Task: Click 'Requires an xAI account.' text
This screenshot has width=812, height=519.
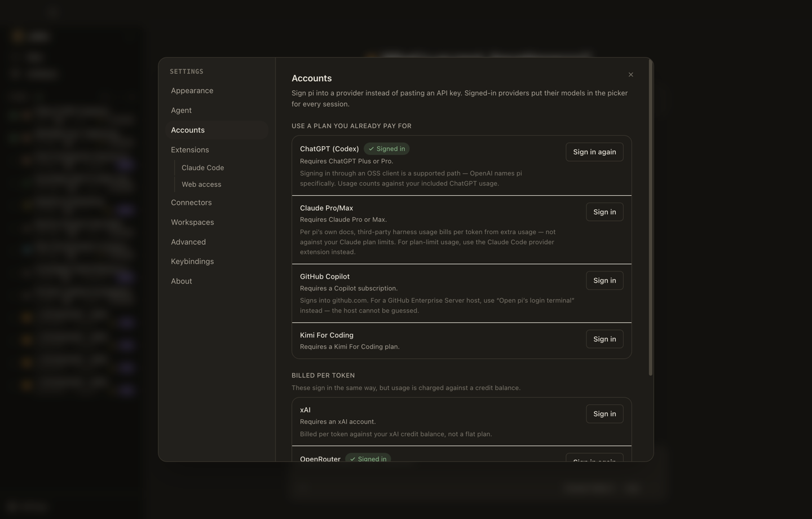Action: click(338, 422)
